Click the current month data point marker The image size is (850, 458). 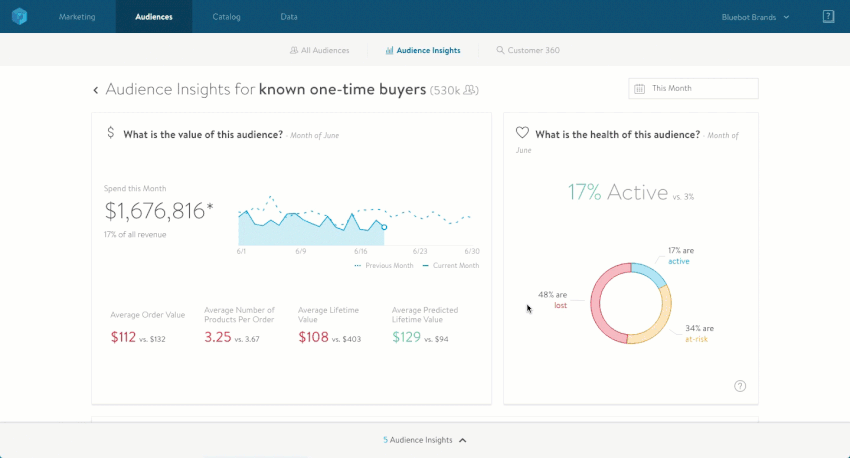[384, 227]
